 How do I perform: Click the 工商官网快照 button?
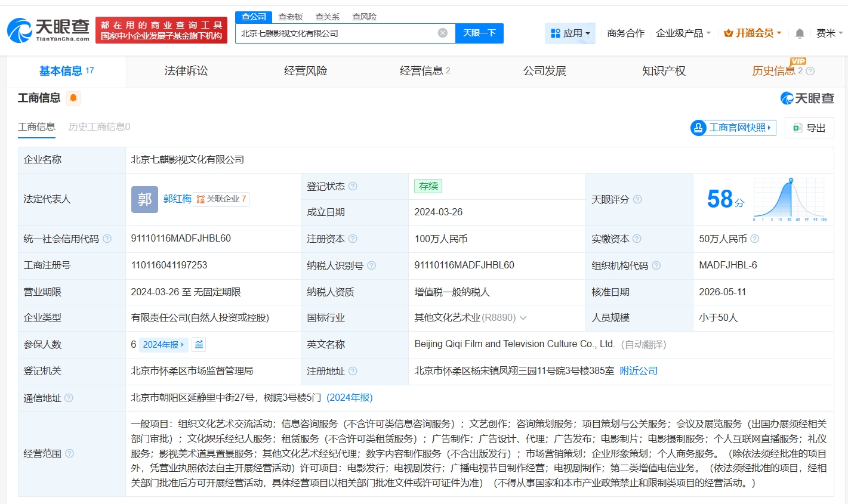point(733,128)
